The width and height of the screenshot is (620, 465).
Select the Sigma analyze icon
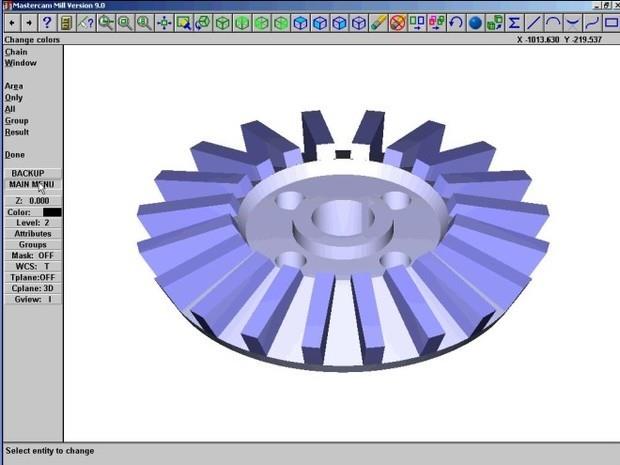coord(514,22)
